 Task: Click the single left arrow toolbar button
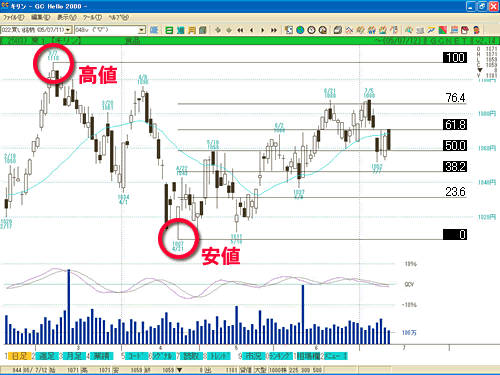(251, 30)
